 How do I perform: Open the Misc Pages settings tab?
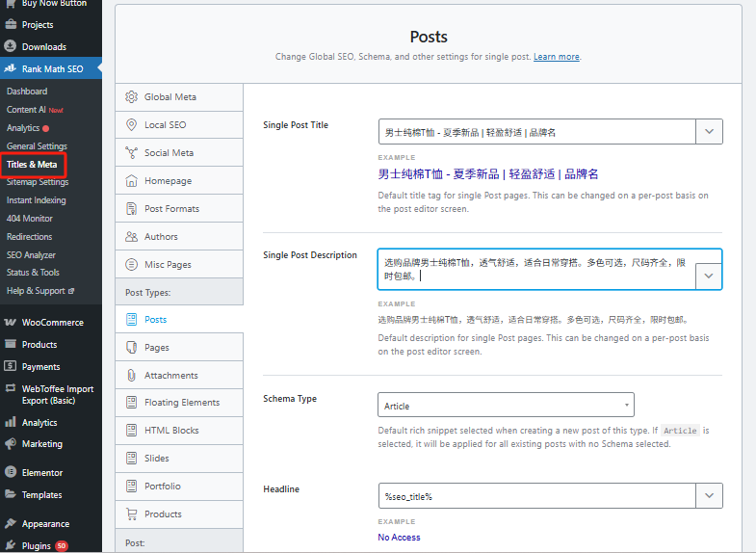pyautogui.click(x=168, y=265)
